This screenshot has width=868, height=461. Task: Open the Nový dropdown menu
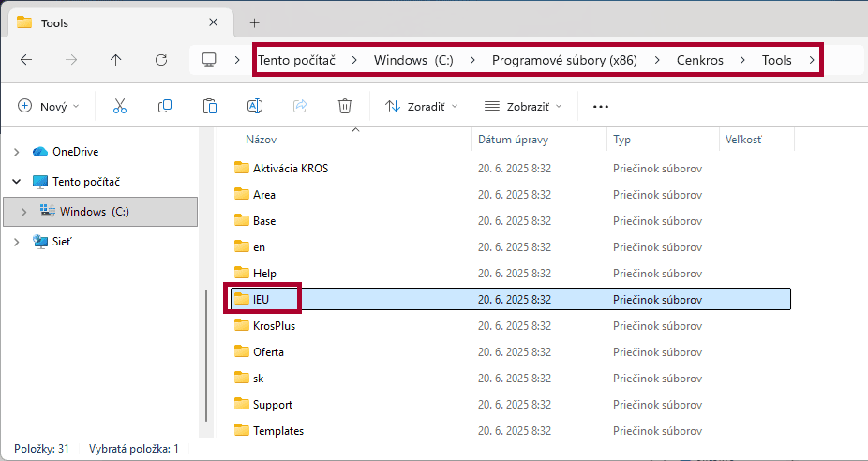coord(49,106)
